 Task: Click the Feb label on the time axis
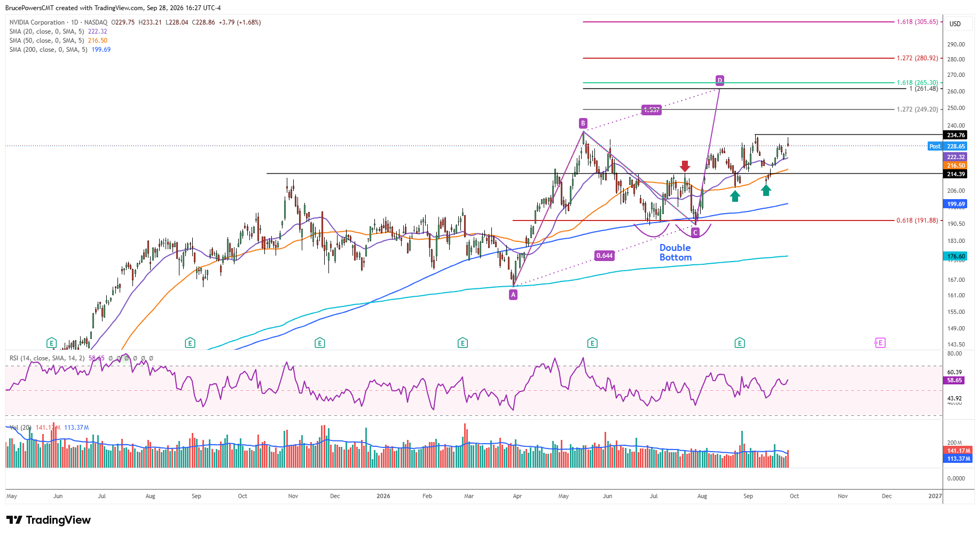(x=427, y=496)
